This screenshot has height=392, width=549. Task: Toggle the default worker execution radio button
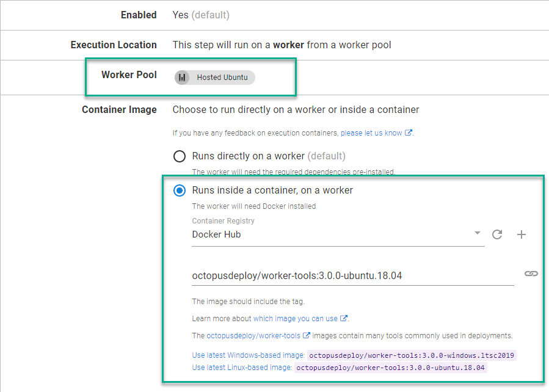coord(180,156)
